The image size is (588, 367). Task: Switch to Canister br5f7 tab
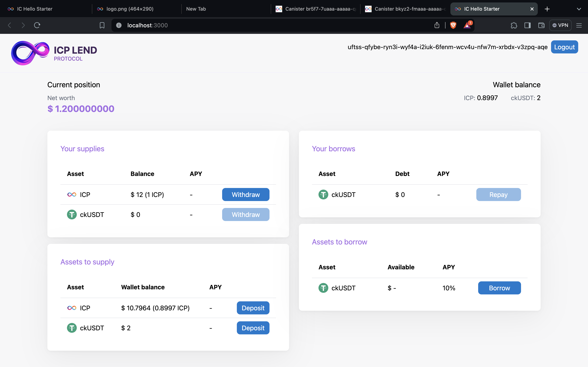click(x=316, y=9)
